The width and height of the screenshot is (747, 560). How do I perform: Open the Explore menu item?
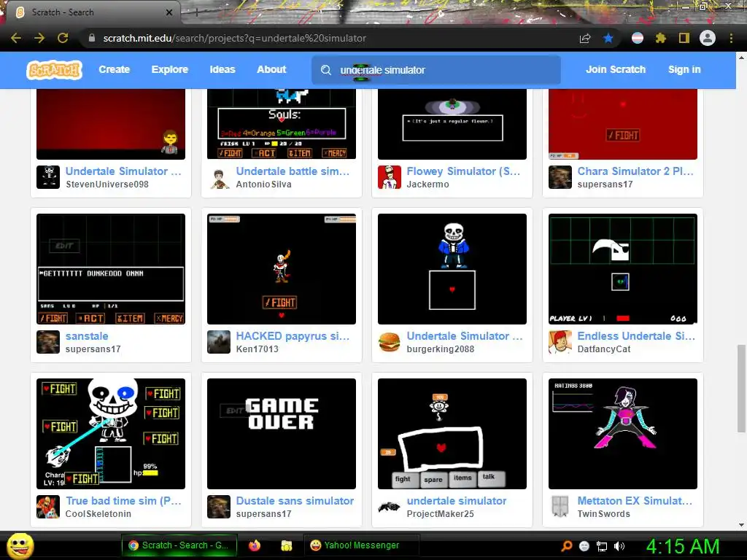[x=169, y=69]
